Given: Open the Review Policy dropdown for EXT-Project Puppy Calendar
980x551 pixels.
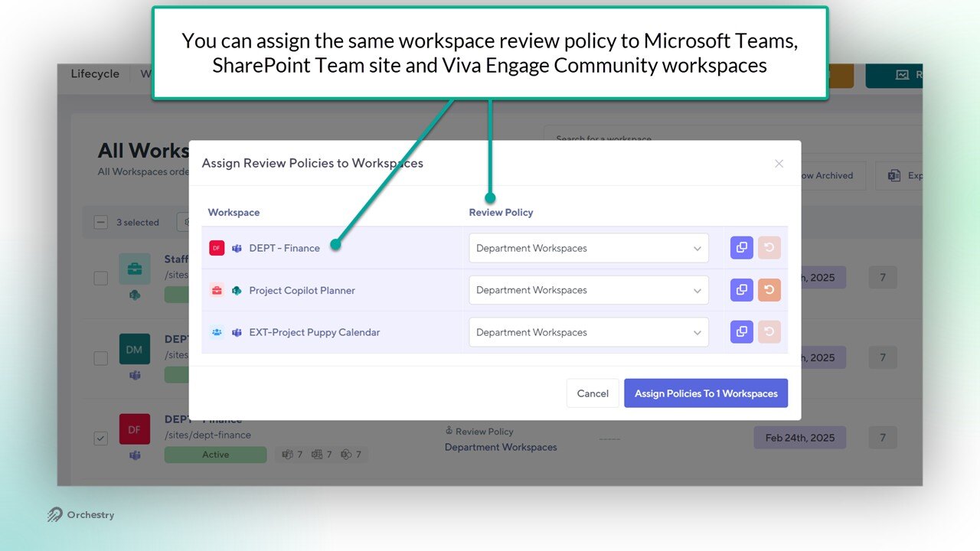Looking at the screenshot, I should [x=589, y=332].
